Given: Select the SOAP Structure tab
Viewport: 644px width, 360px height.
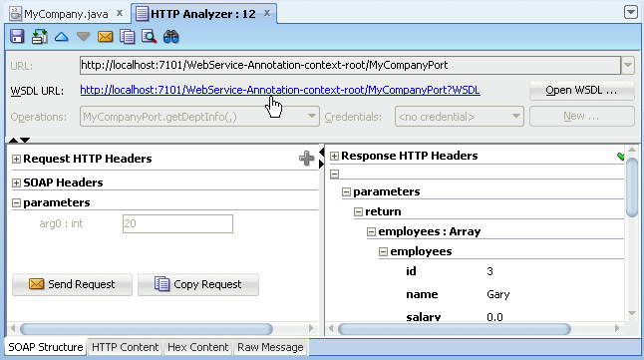Looking at the screenshot, I should click(x=46, y=347).
